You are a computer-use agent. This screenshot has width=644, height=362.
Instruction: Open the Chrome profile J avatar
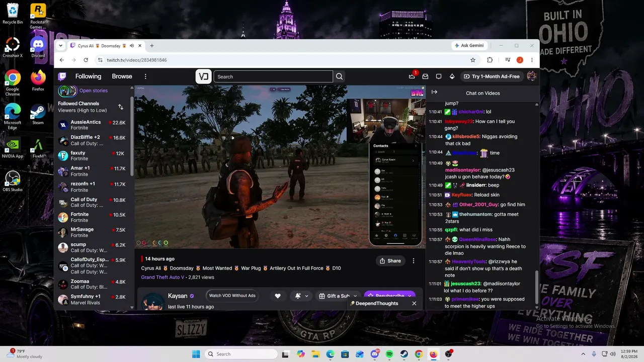click(x=520, y=60)
